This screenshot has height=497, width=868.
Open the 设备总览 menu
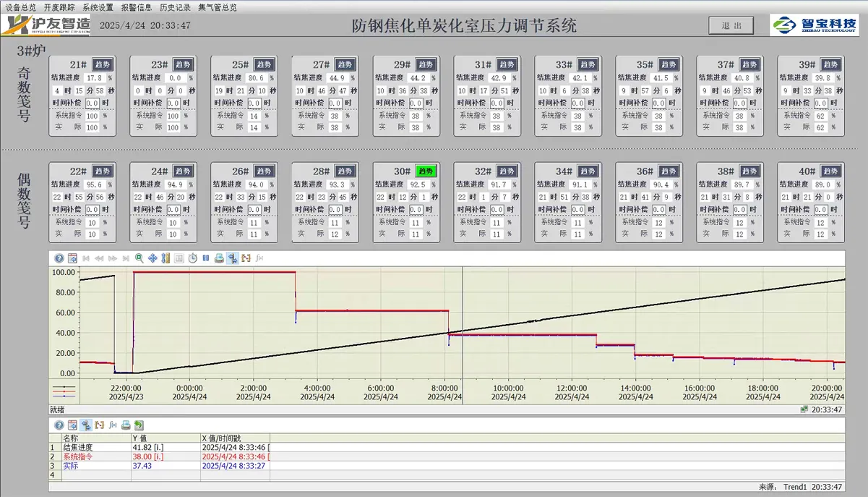20,7
